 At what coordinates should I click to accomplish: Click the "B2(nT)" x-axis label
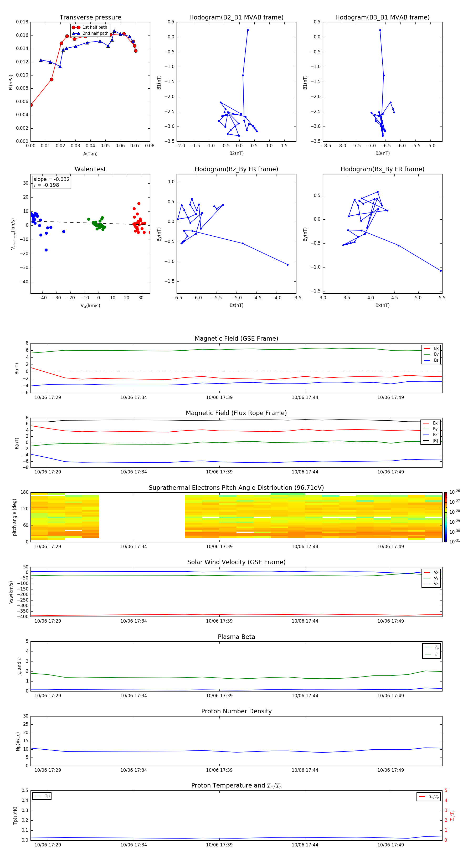pyautogui.click(x=236, y=153)
